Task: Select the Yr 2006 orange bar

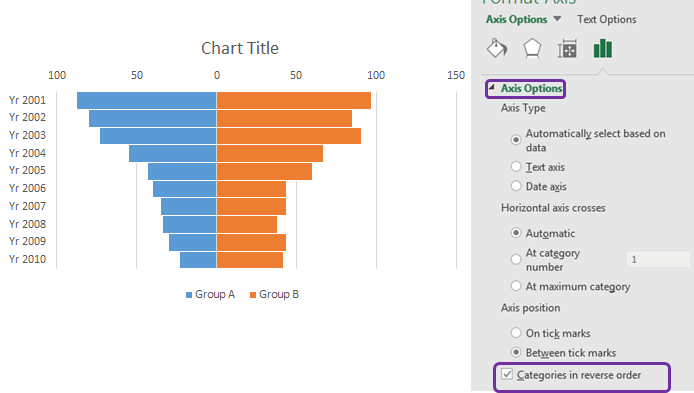Action: 251,189
